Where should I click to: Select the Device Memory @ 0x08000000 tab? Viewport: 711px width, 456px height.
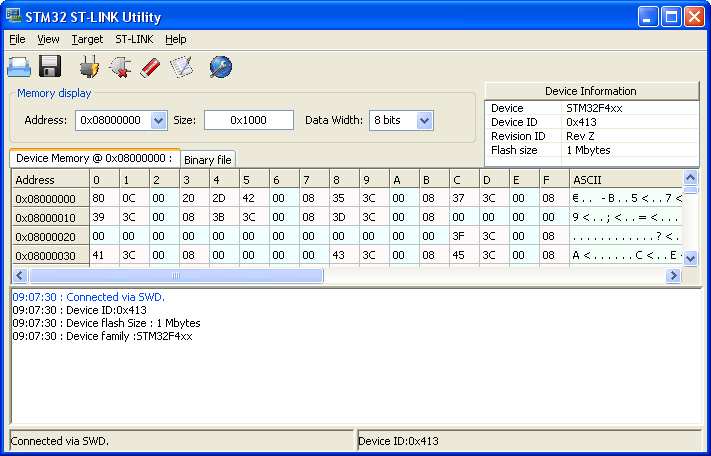click(94, 158)
